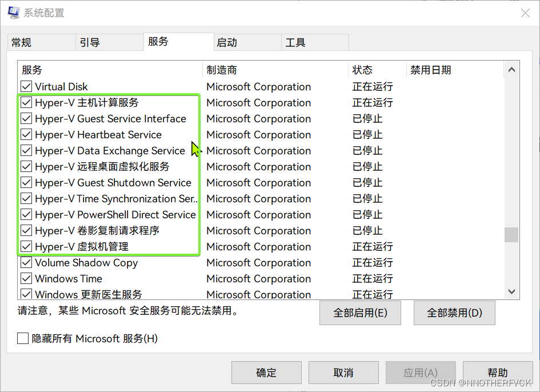Toggle Hyper-V Heartbeat Service checkbox
The width and height of the screenshot is (540, 392).
point(26,134)
